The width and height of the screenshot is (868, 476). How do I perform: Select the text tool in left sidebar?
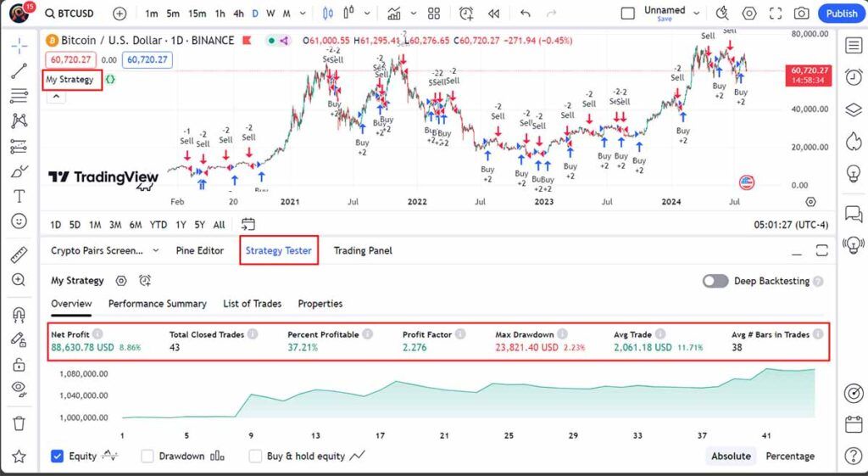[x=19, y=196]
